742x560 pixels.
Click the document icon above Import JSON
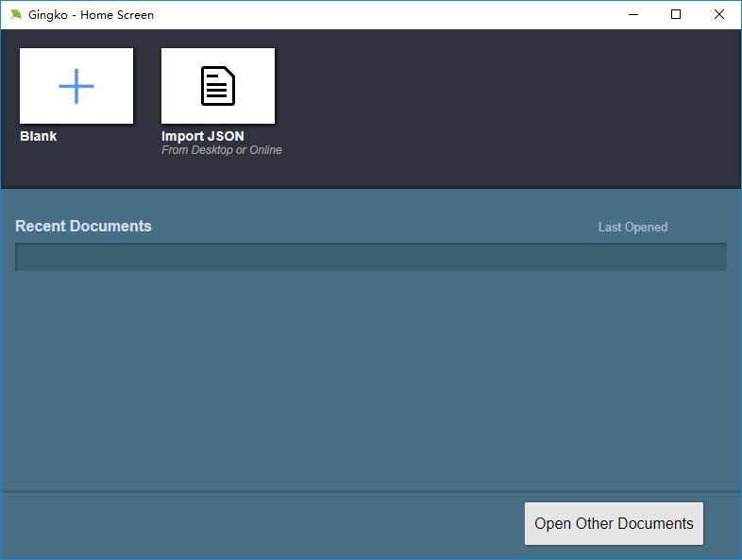(218, 86)
